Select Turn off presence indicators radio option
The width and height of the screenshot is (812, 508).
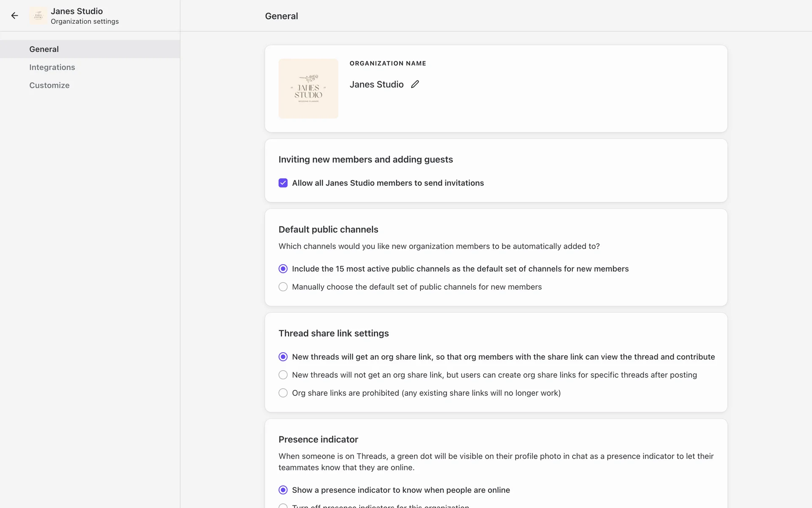point(283,506)
